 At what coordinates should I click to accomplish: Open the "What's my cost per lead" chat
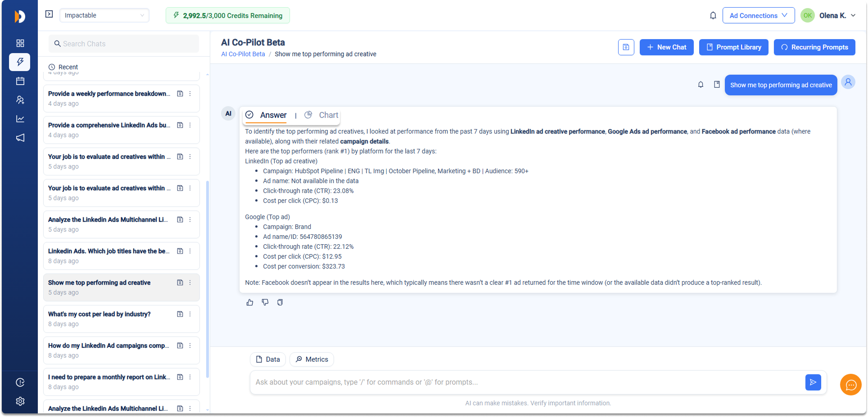coord(99,314)
